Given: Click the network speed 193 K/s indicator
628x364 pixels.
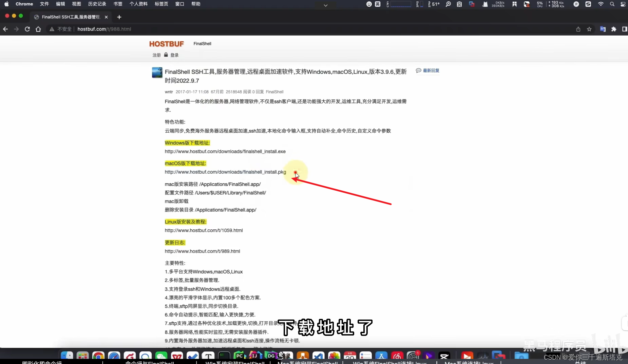Looking at the screenshot, I should tap(556, 4).
